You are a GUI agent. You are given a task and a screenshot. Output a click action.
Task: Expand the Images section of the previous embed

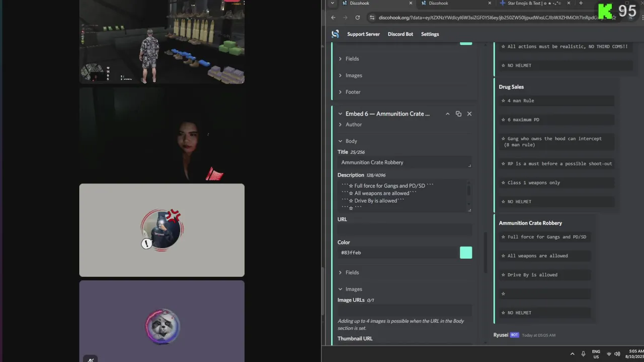[x=350, y=75]
